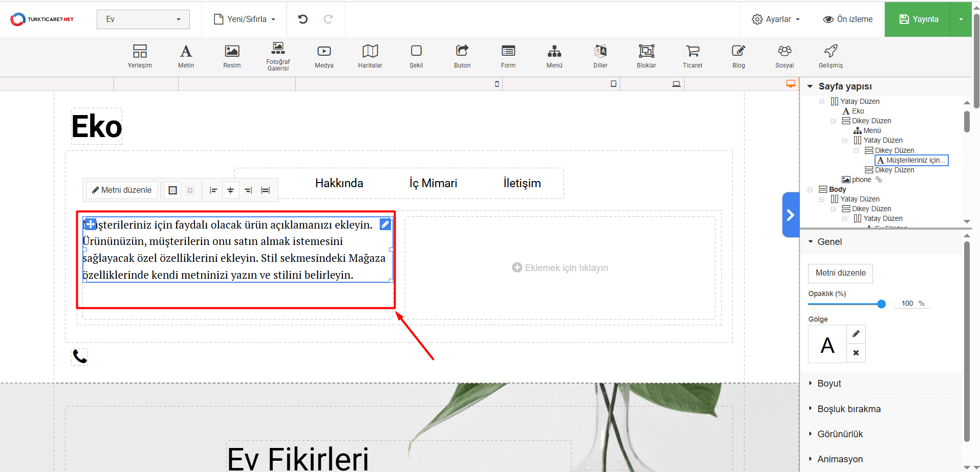Viewport: 980px width, 472px height.
Task: Select the Haritalar map tool
Action: (370, 56)
